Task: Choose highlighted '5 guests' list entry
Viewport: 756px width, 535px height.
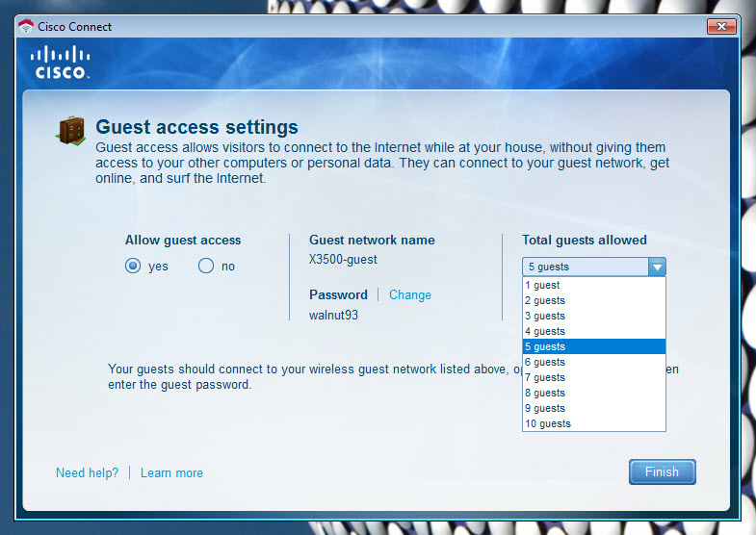Action: point(594,346)
